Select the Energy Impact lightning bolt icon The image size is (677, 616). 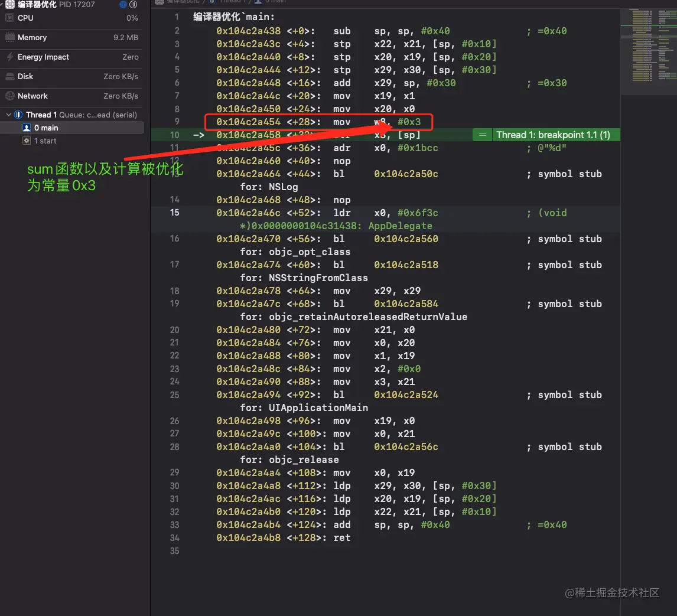(x=9, y=57)
